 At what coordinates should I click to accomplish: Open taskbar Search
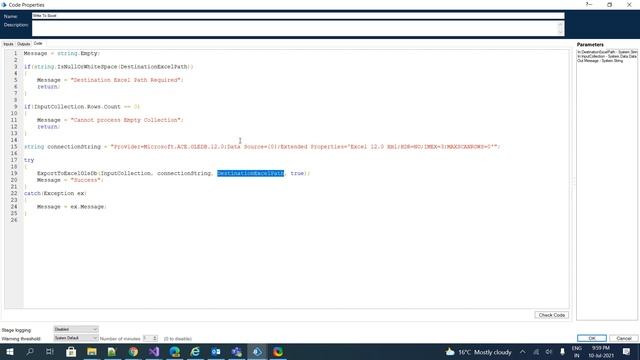[x=30, y=351]
